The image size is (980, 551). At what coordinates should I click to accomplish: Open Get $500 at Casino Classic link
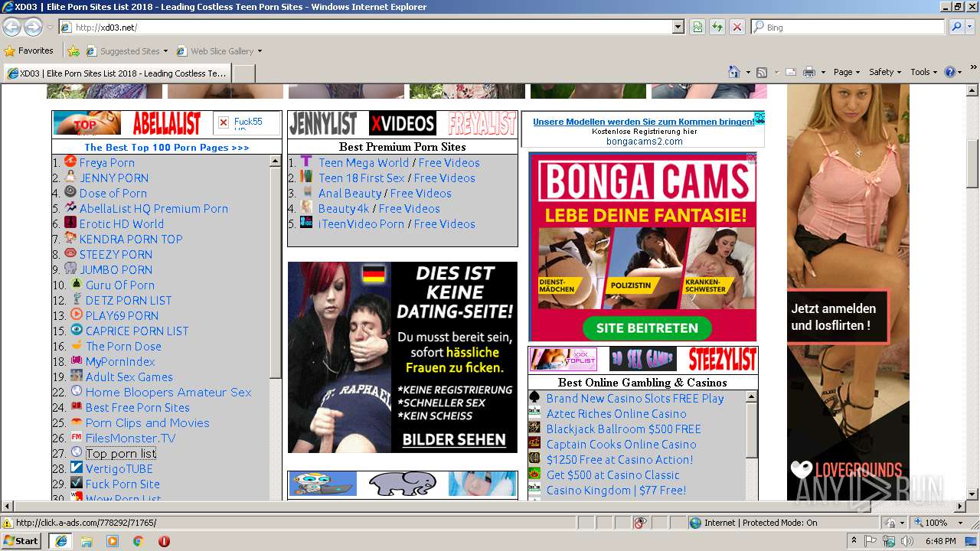(612, 474)
